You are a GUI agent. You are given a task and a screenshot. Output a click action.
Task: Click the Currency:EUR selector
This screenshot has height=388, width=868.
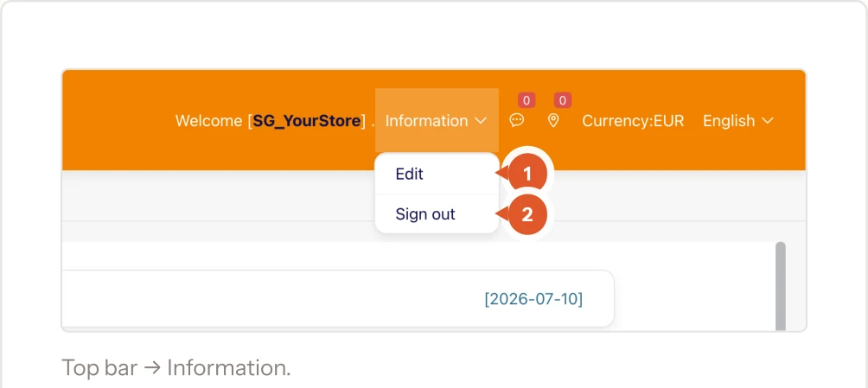point(633,121)
